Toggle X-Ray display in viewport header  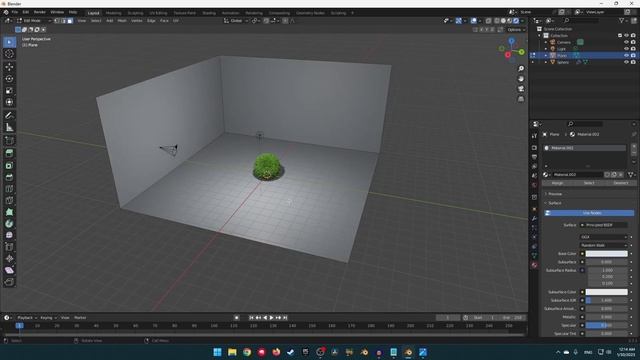point(488,20)
